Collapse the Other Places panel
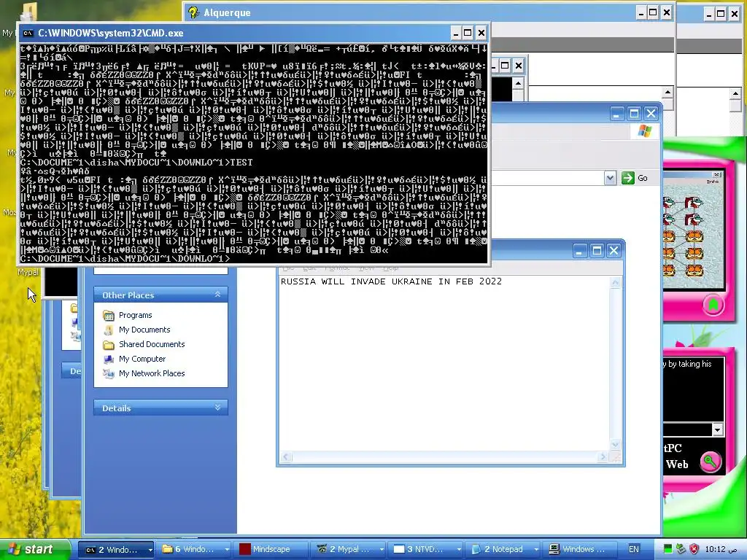This screenshot has height=560, width=747. click(217, 295)
